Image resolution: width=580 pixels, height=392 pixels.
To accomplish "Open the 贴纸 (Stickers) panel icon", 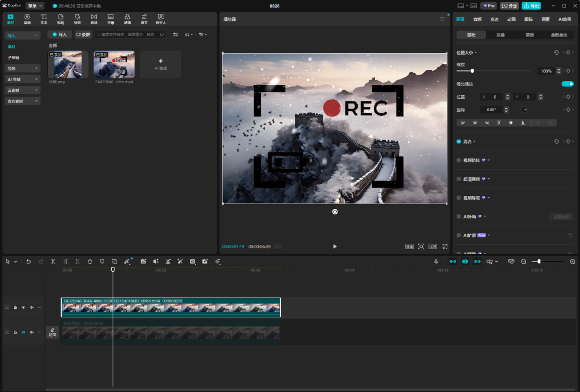I will 61,19.
